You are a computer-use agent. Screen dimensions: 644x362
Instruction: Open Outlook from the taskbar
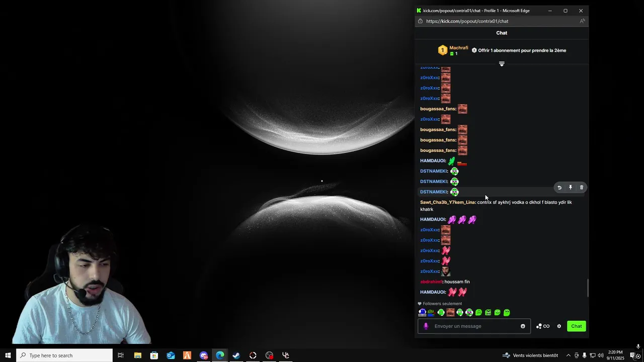pyautogui.click(x=171, y=355)
